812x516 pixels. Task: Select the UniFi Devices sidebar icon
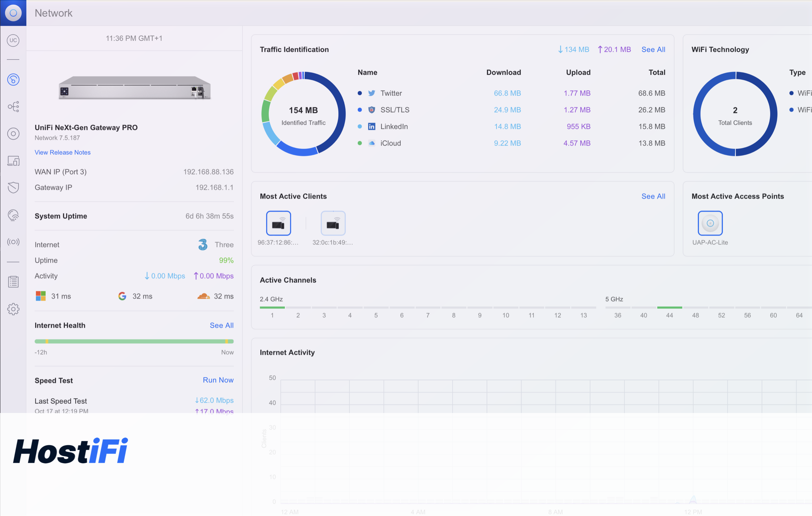click(13, 134)
